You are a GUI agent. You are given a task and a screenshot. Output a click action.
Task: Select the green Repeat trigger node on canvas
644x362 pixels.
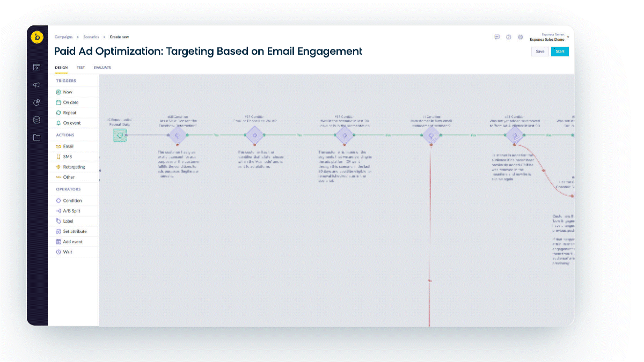pyautogui.click(x=120, y=135)
